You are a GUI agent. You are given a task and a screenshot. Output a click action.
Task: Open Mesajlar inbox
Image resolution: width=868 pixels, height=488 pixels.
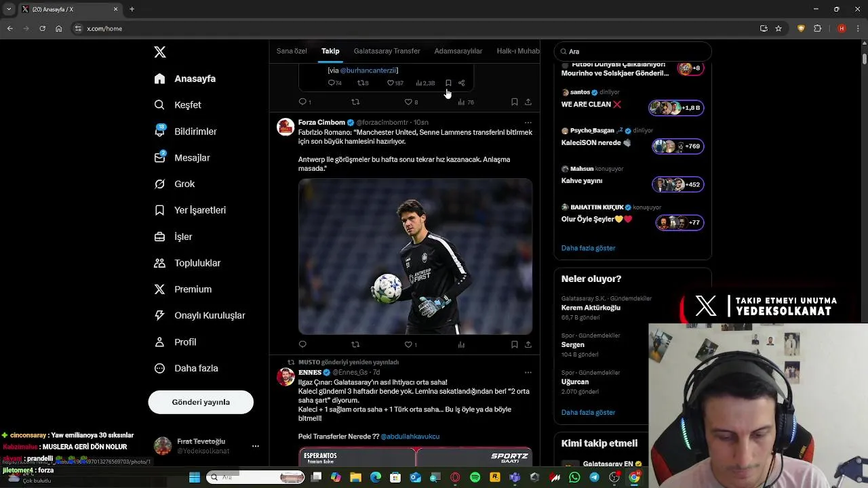182,158
